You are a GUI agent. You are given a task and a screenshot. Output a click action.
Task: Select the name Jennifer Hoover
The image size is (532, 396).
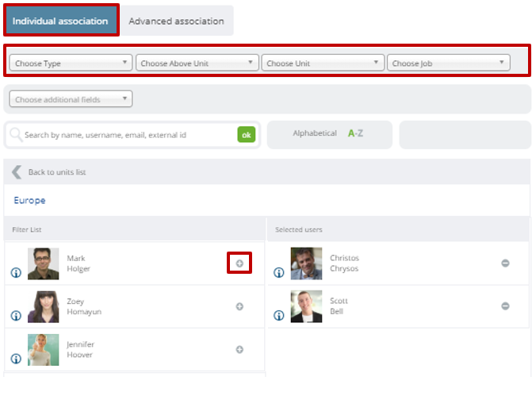(x=80, y=349)
